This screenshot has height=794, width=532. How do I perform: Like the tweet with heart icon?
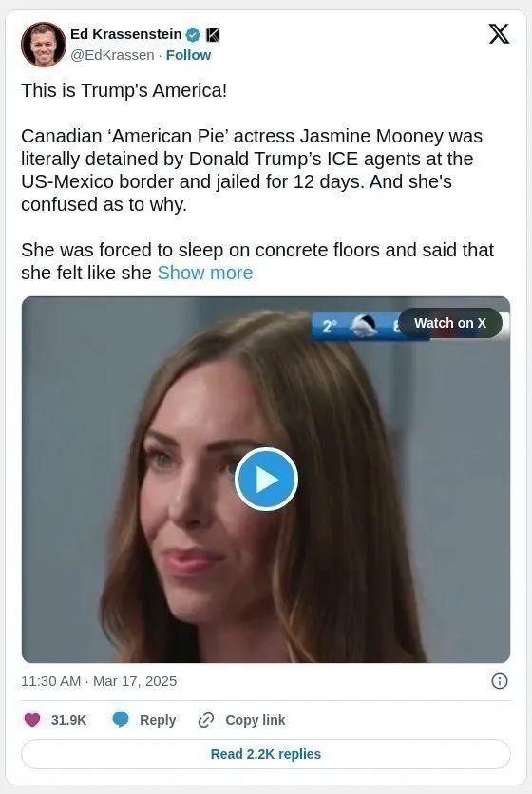click(32, 720)
